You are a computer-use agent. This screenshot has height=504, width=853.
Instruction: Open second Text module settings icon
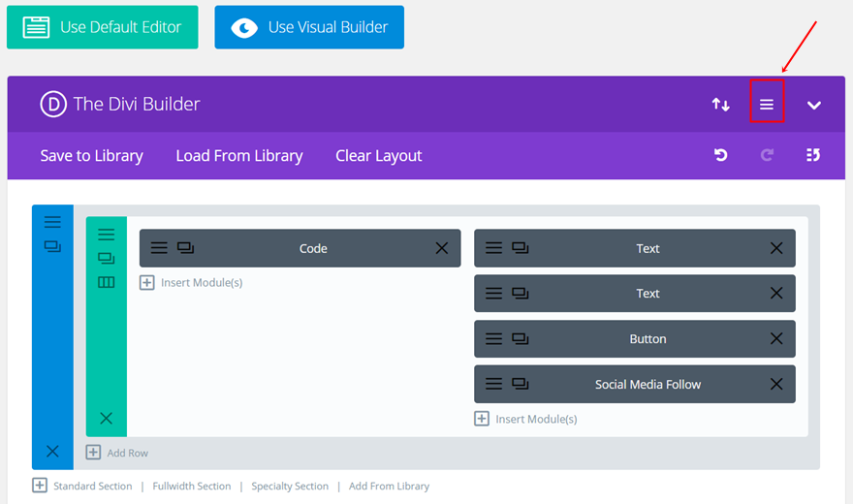tap(493, 293)
